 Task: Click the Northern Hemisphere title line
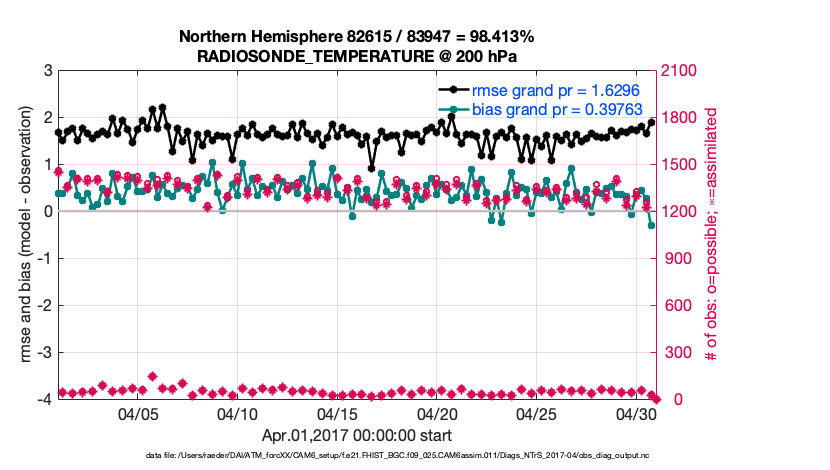(356, 36)
